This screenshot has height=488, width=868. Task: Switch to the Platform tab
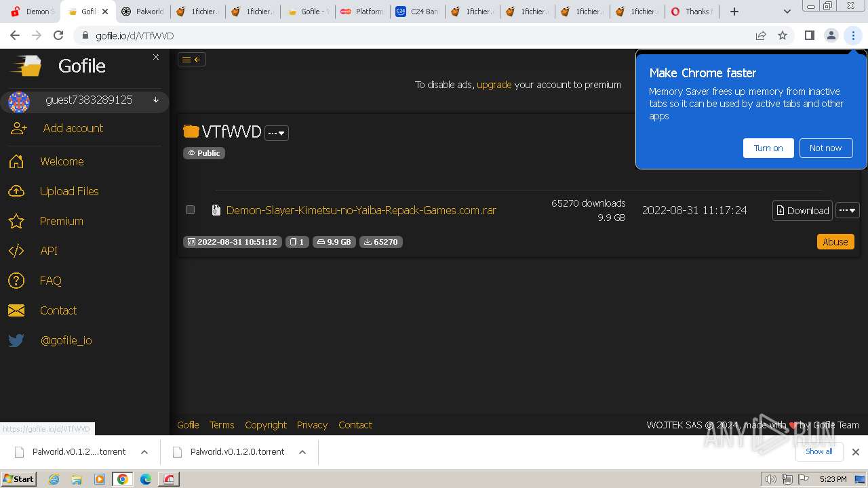[361, 12]
